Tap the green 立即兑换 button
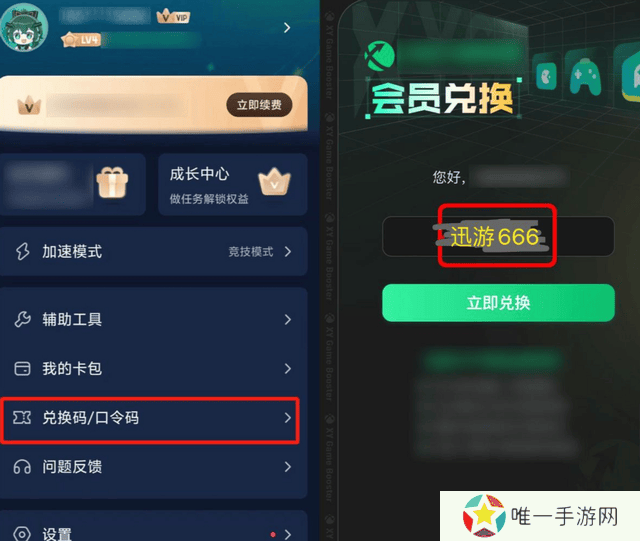The image size is (640, 541). 498,303
